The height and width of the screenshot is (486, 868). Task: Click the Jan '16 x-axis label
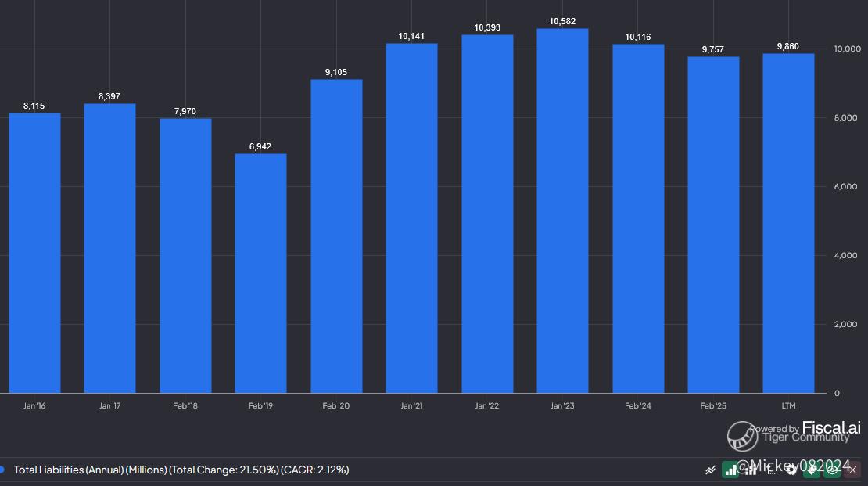(x=34, y=405)
